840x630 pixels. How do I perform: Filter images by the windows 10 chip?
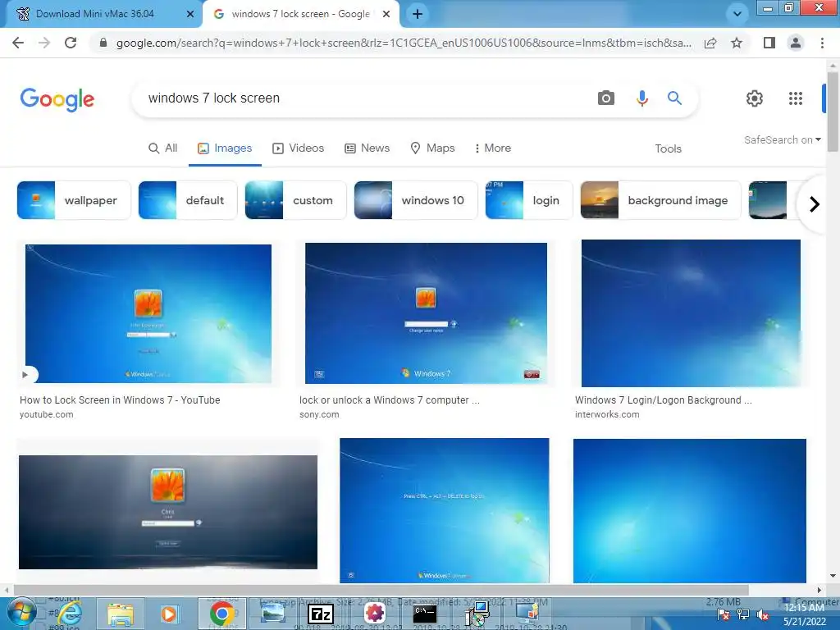[x=416, y=200]
